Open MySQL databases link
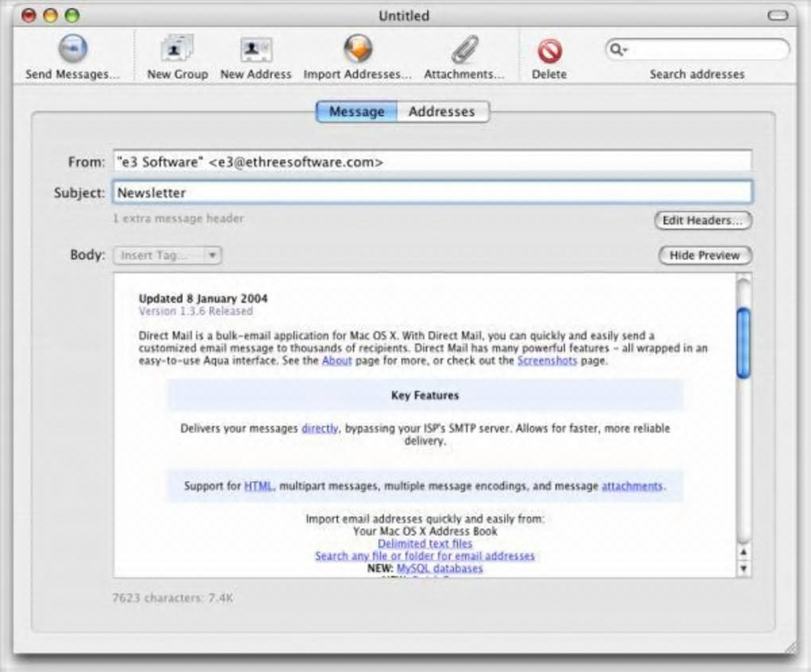Screen dimensions: 811x672 440,569
